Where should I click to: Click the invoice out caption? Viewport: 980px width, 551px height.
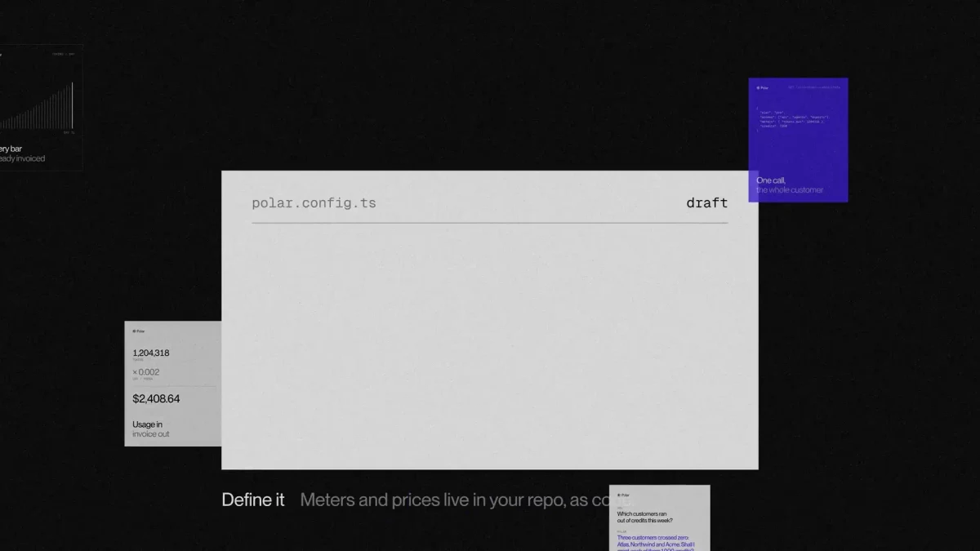[151, 434]
